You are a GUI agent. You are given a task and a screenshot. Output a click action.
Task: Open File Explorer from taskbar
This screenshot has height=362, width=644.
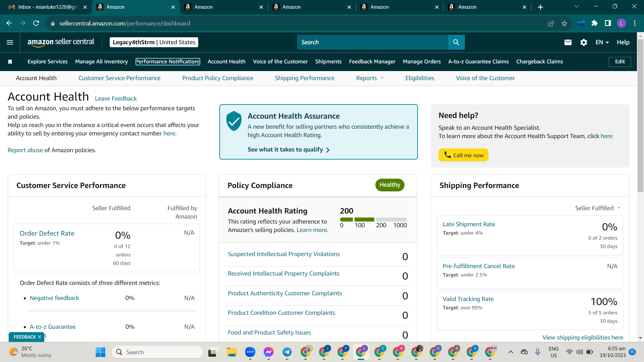(x=231, y=352)
